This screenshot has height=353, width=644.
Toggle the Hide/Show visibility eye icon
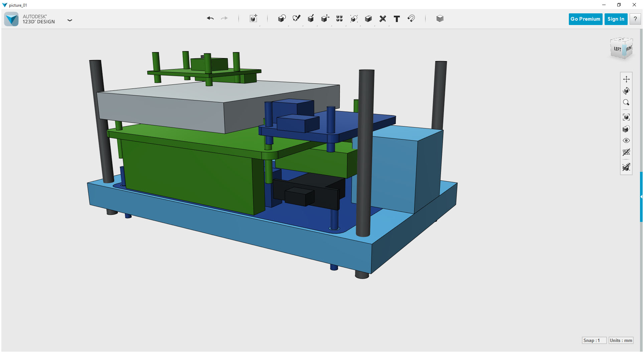626,140
